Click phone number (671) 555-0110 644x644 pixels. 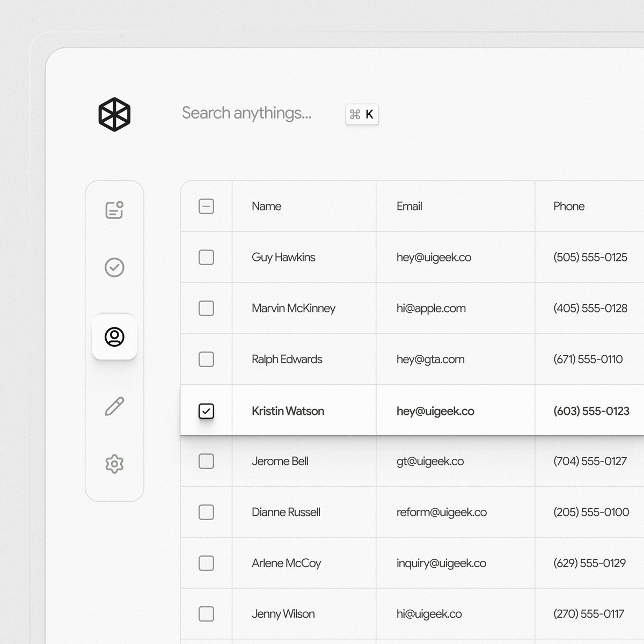pos(588,360)
